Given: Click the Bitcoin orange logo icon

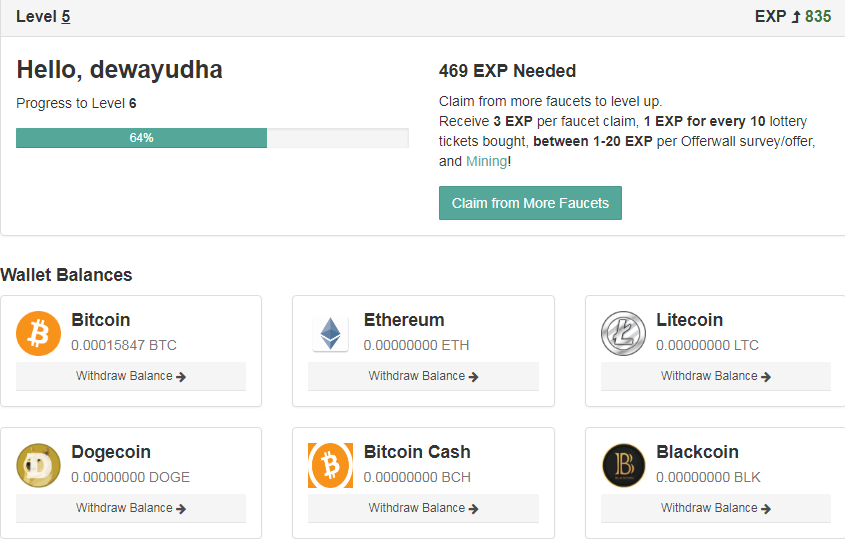Looking at the screenshot, I should click(x=38, y=334).
